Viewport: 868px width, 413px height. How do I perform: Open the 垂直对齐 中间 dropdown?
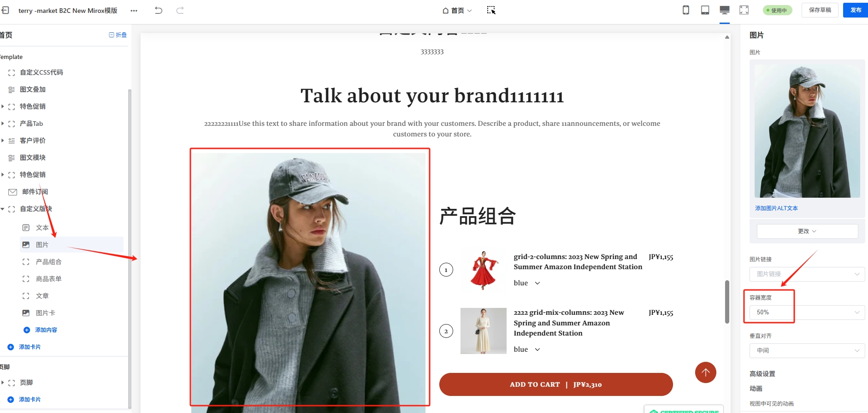click(807, 351)
